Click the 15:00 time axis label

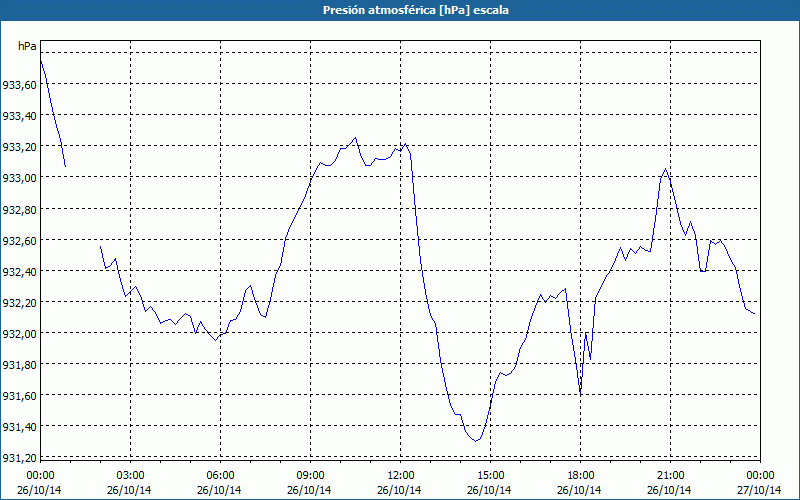pos(490,476)
